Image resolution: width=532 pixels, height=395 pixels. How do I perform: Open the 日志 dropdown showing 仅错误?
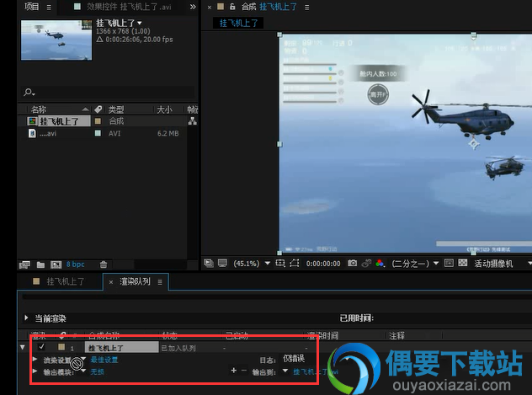[294, 358]
